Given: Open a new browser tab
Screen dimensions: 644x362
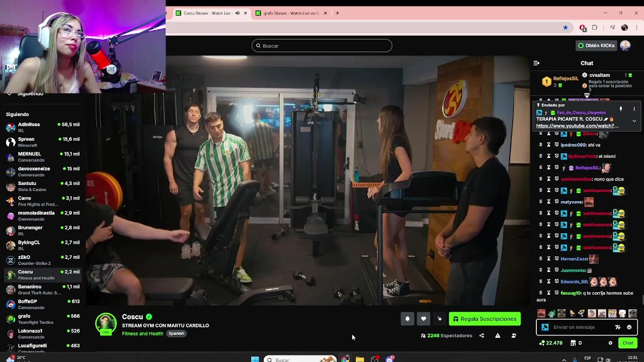Looking at the screenshot, I should point(338,13).
